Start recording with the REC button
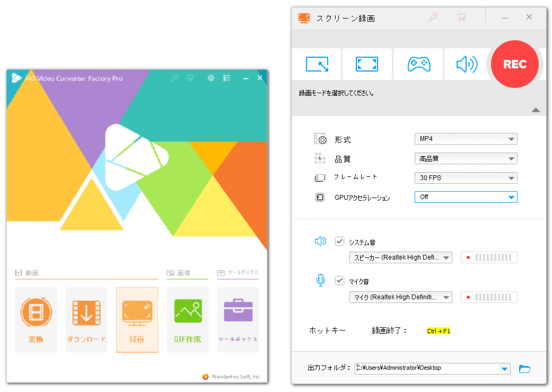Viewport: 552px width, 392px height. coord(515,64)
